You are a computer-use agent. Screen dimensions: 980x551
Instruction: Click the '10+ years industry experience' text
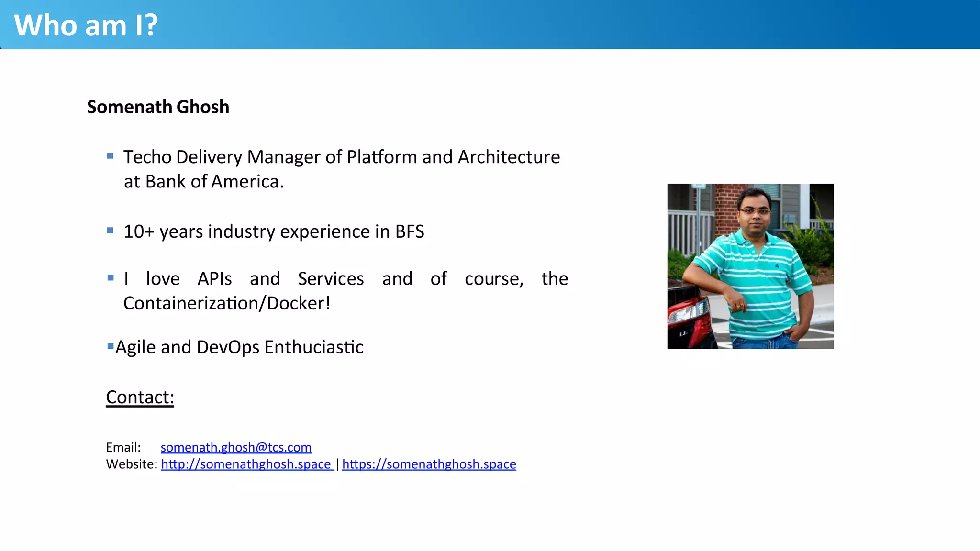point(274,231)
